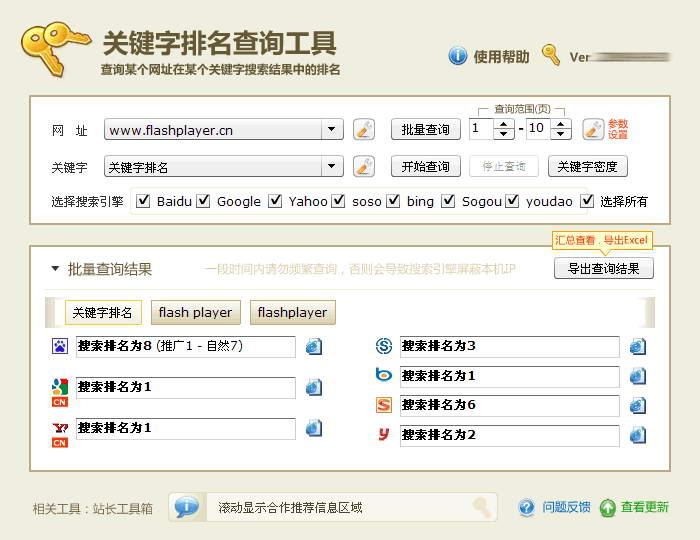Decrease the start page value
Screen dimensions: 700x540
tap(504, 134)
